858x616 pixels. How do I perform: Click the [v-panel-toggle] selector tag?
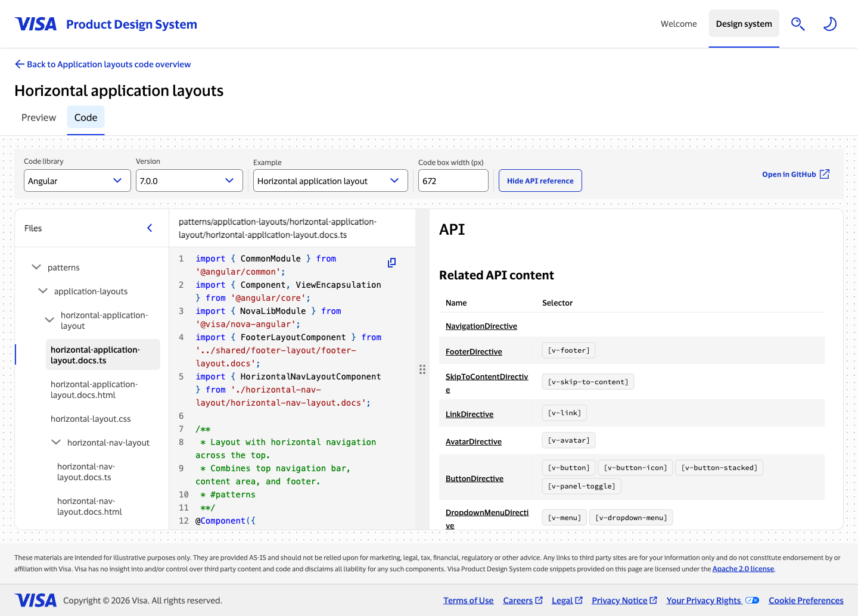[582, 486]
